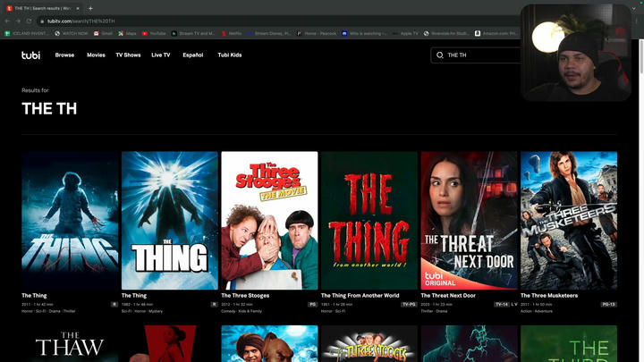The width and height of the screenshot is (644, 362).
Task: Click the R badge under 2011 The Thing
Action: pyautogui.click(x=114, y=305)
